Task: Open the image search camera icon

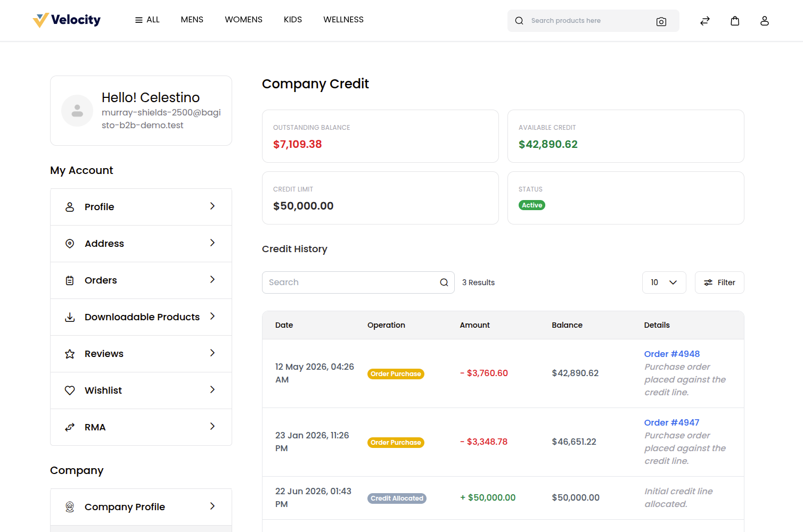Action: (661, 21)
